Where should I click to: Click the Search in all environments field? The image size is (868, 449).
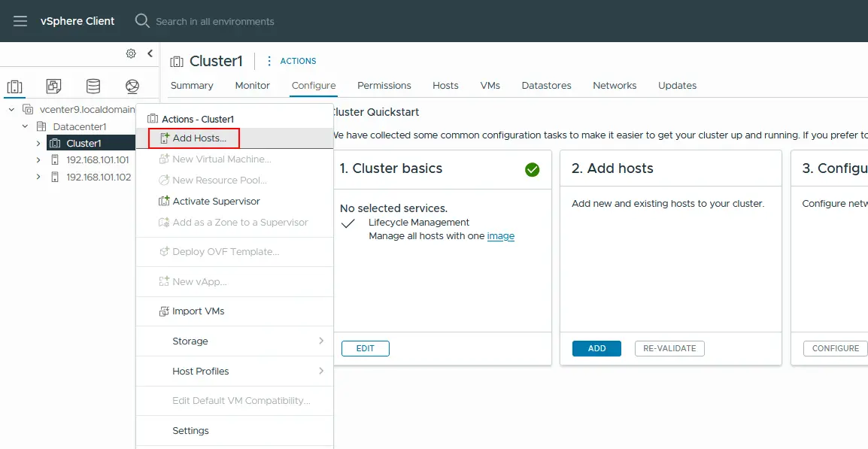coord(214,21)
